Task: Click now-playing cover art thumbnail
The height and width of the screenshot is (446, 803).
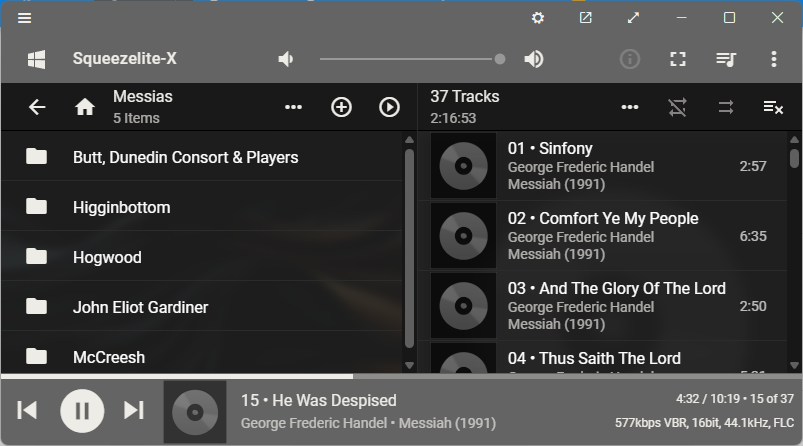Action: pyautogui.click(x=195, y=412)
